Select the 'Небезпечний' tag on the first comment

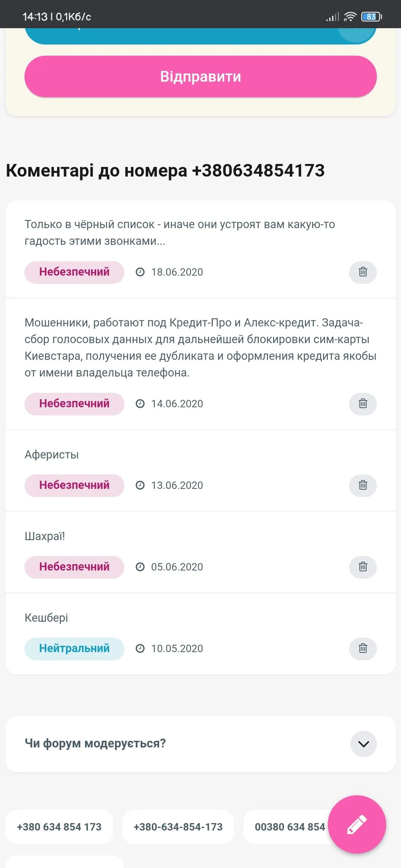tap(74, 272)
